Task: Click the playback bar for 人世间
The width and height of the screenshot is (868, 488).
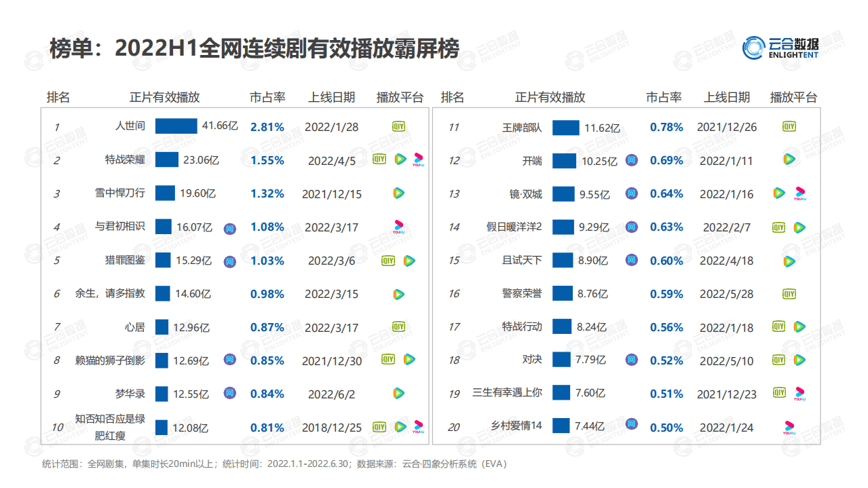Action: point(176,126)
